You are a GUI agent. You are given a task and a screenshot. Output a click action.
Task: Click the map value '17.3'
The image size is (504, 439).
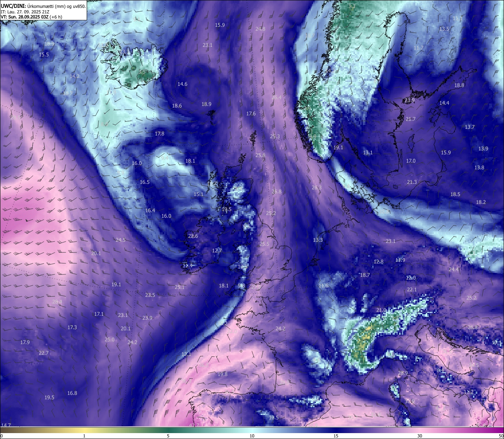(72, 328)
